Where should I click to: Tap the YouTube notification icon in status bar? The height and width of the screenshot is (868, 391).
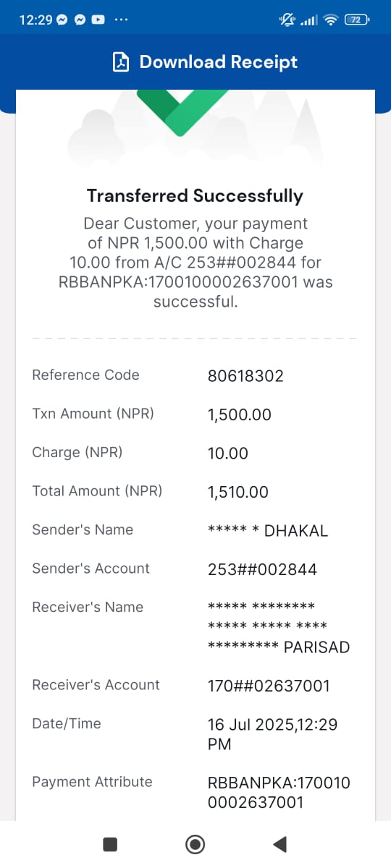pyautogui.click(x=98, y=20)
